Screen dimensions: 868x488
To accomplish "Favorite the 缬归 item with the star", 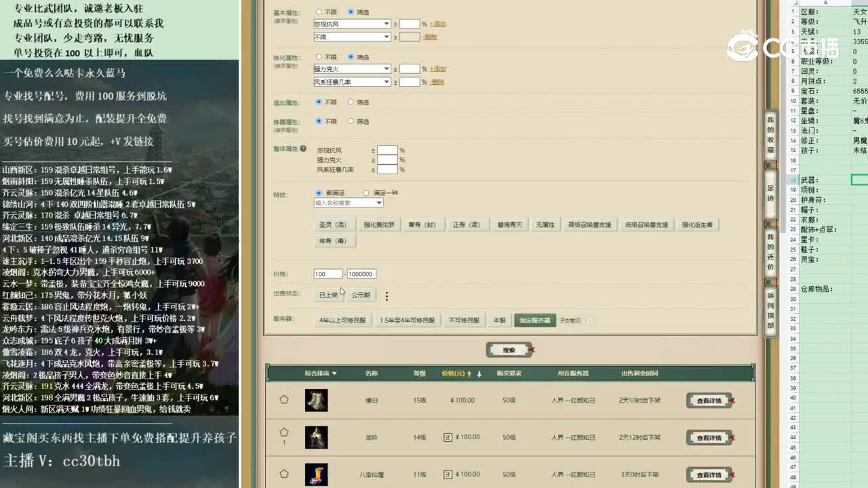I will point(283,400).
